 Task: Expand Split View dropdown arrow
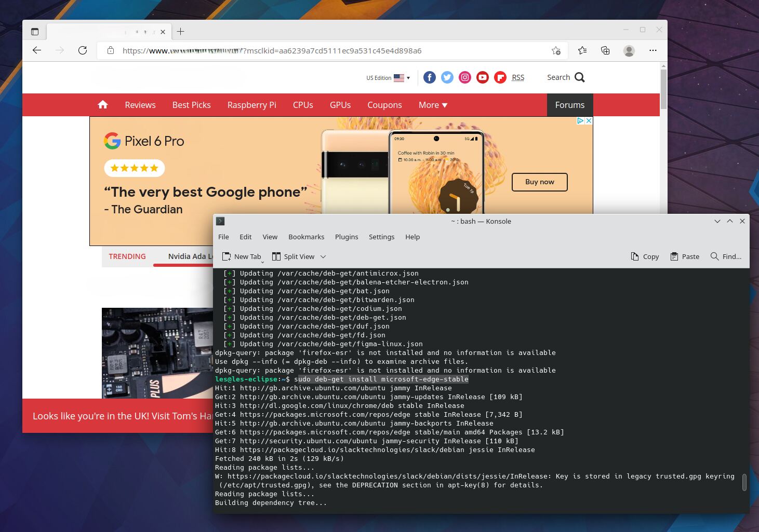pos(323,256)
